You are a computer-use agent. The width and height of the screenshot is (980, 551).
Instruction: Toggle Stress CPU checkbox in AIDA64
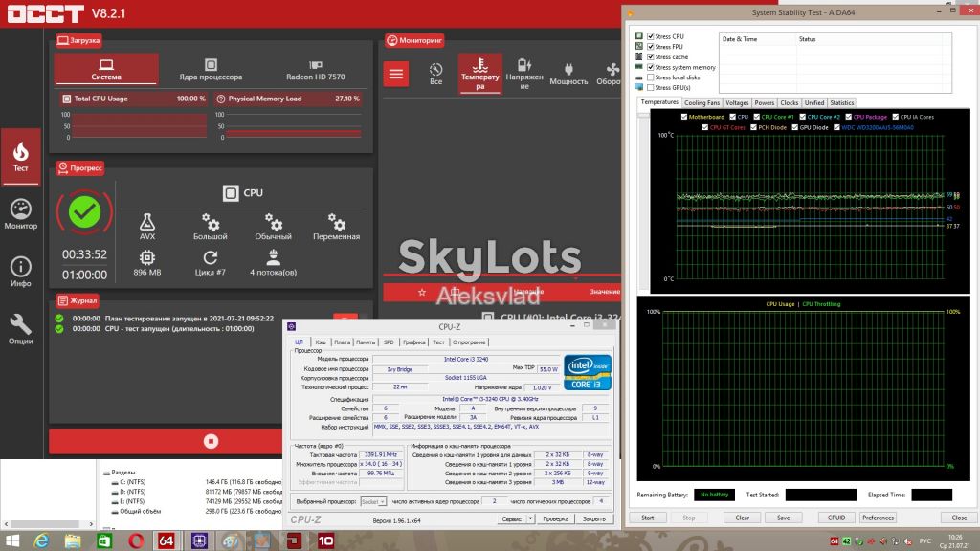(651, 37)
